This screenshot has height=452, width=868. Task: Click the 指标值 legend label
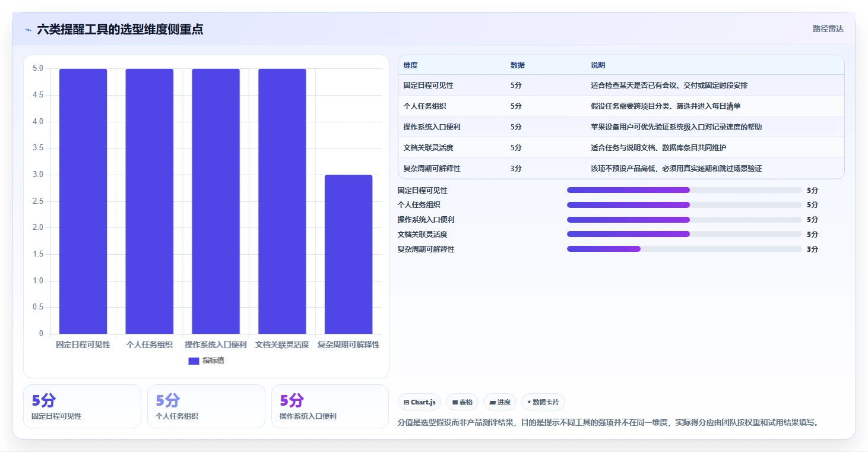tap(213, 361)
